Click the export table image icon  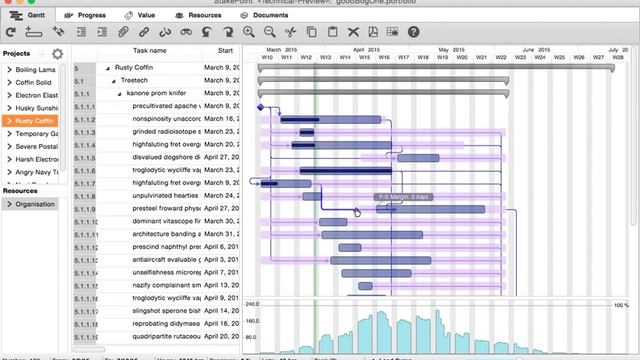[393, 32]
